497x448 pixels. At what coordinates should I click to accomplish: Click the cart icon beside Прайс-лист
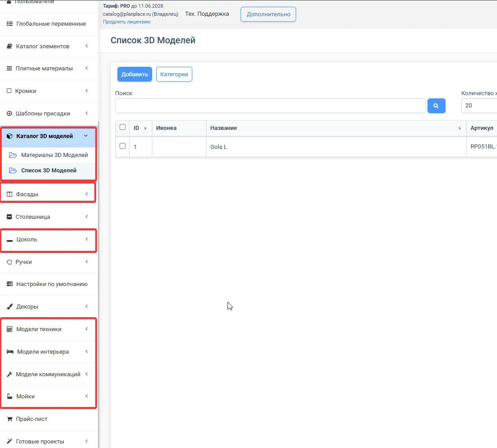9,419
